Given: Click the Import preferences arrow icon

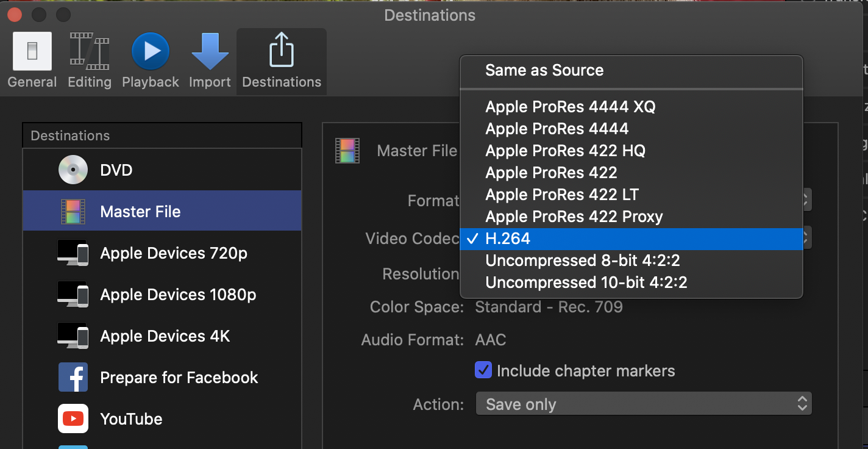Looking at the screenshot, I should (210, 52).
